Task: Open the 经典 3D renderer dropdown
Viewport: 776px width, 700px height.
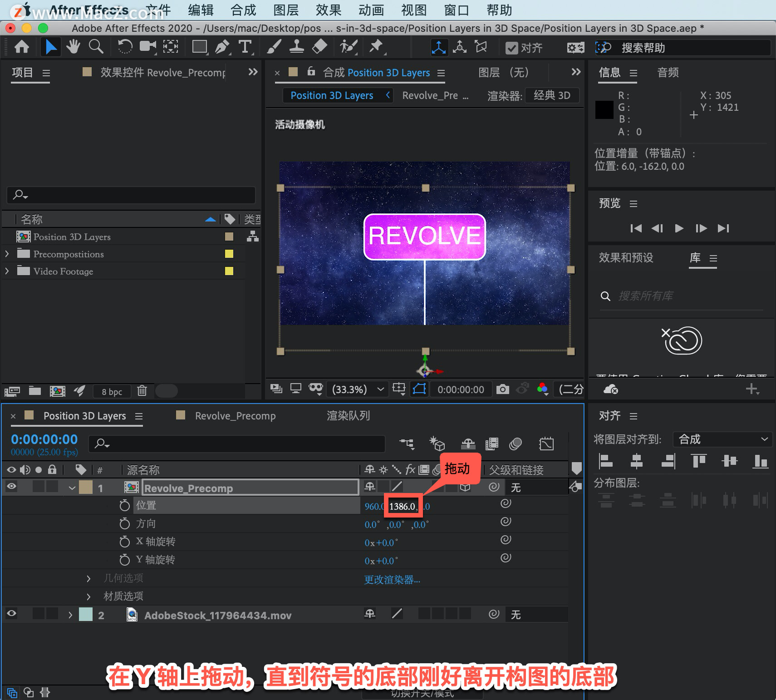Action: (552, 95)
